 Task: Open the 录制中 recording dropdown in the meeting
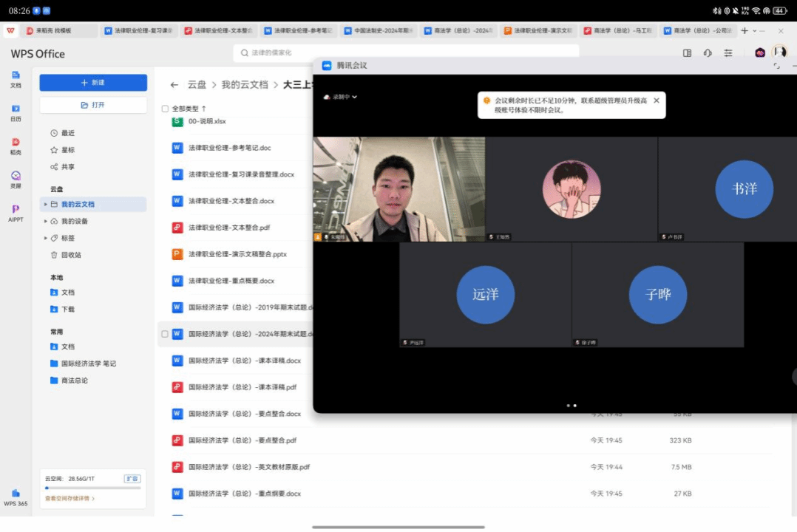341,97
